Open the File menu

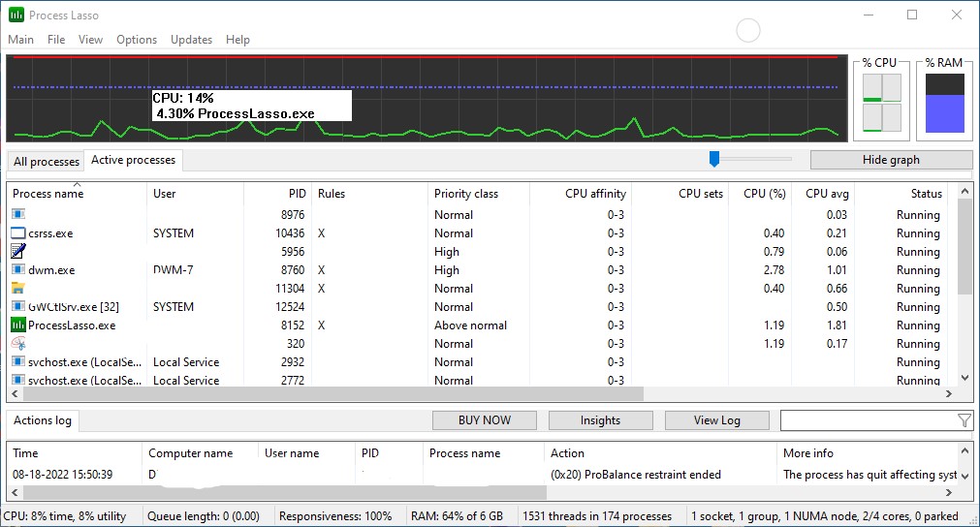(56, 40)
